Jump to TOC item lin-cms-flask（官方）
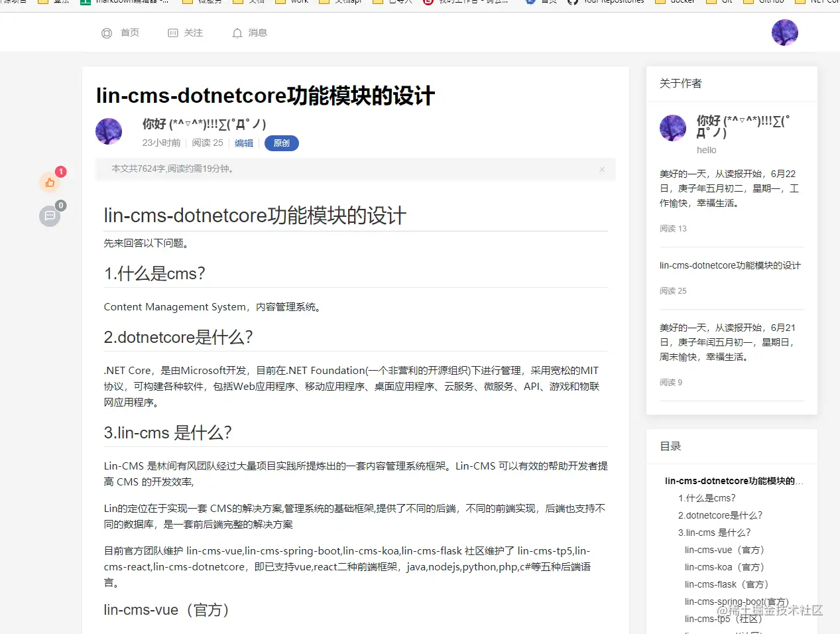 point(726,584)
